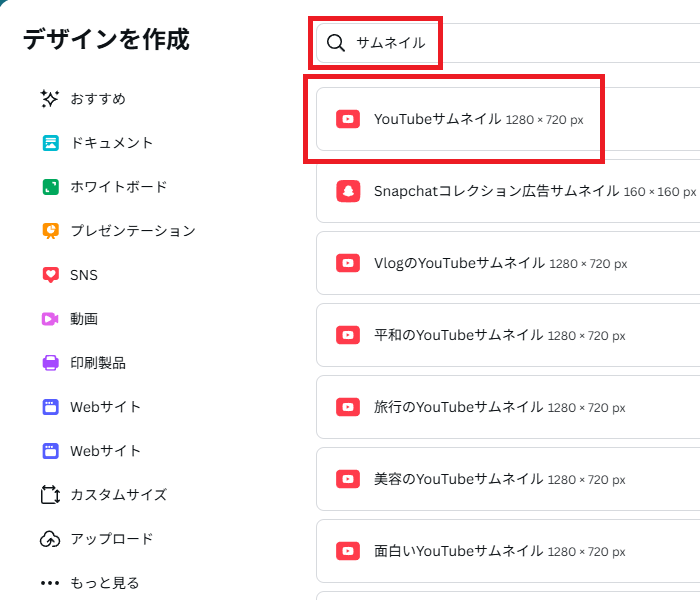Viewport: 700px width, 600px height.
Task: Select 美容のYouTubeサムネイル result
Action: tap(508, 479)
